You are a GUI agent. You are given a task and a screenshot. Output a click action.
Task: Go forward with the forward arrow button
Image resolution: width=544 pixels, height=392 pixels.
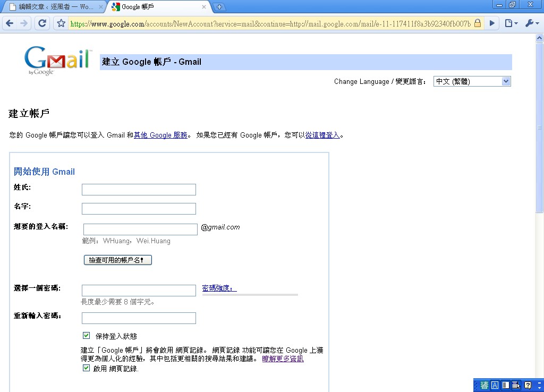click(24, 23)
